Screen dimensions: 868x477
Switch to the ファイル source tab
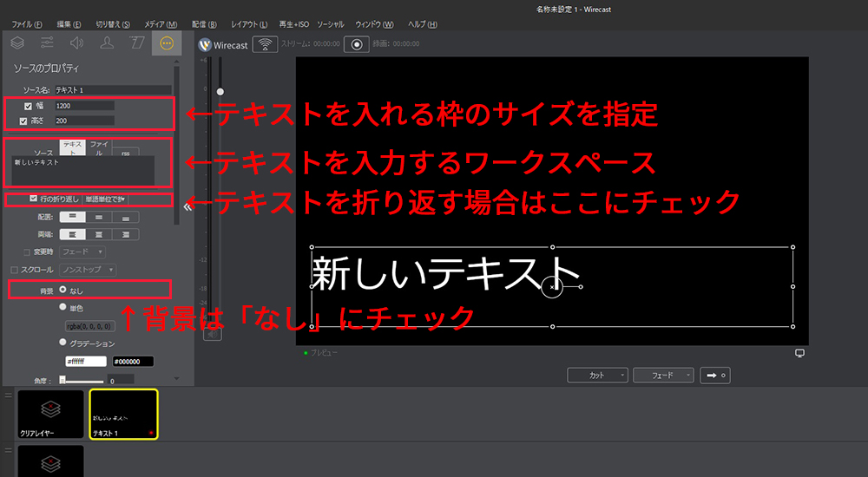(100, 148)
